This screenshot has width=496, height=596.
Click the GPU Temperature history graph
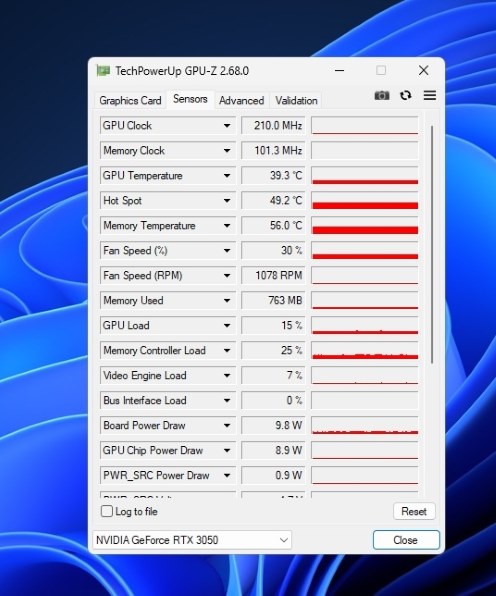[365, 176]
